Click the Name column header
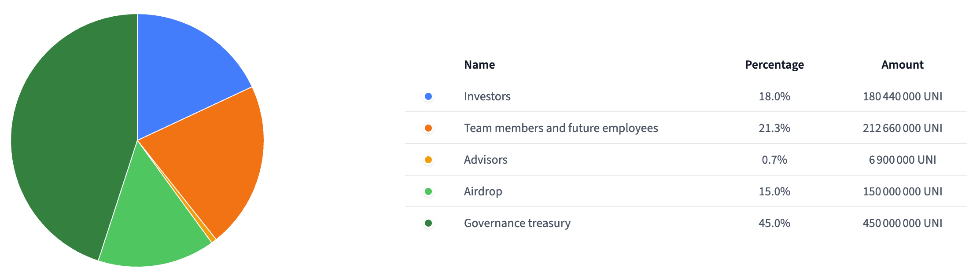Viewport: 980px width, 279px height. coord(479,65)
